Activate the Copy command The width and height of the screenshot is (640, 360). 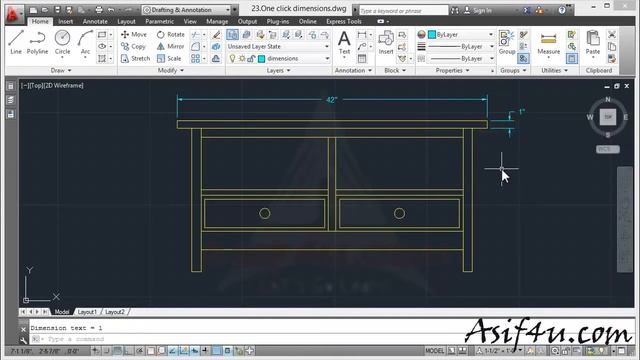click(x=133, y=47)
